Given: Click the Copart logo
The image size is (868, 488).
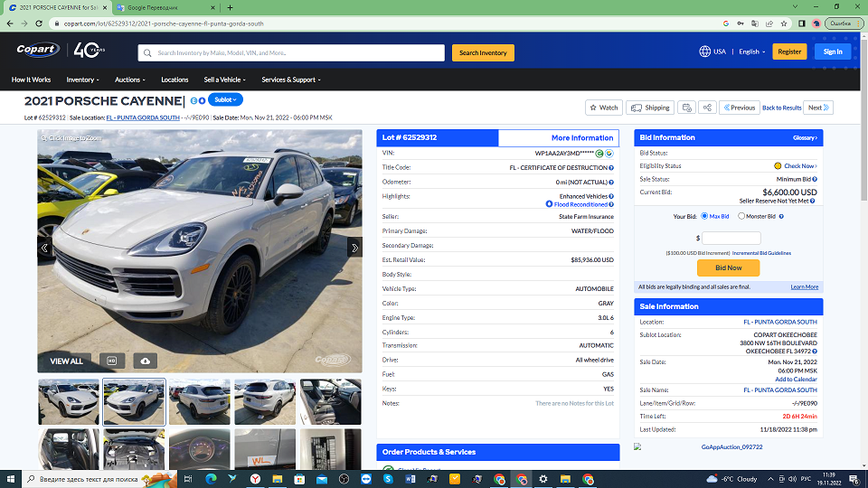Looking at the screenshot, I should (x=37, y=50).
